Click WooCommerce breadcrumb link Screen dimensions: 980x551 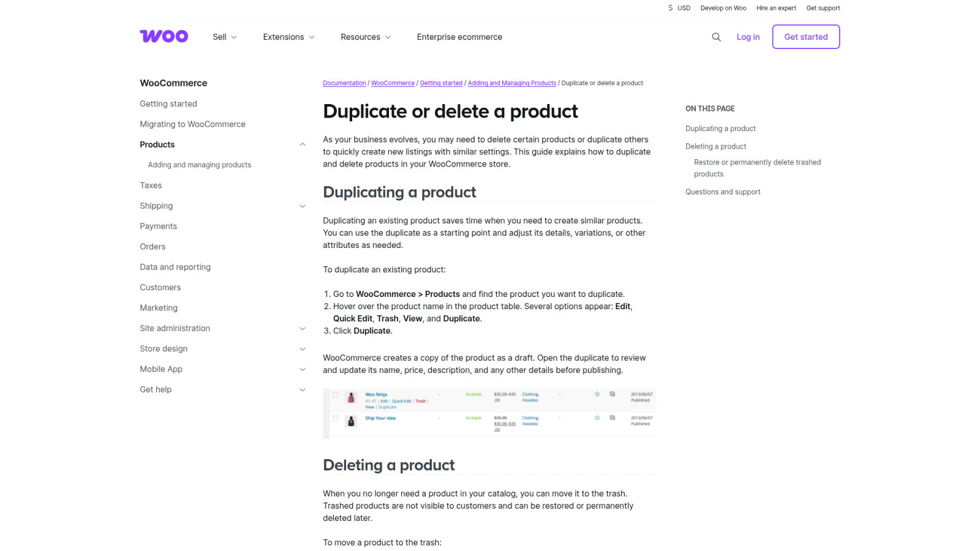click(x=393, y=83)
